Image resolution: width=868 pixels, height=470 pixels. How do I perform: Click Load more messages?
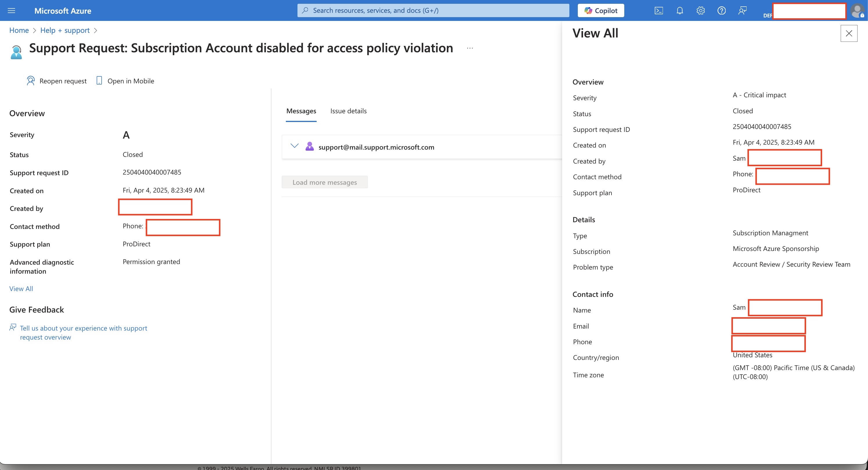pyautogui.click(x=324, y=182)
